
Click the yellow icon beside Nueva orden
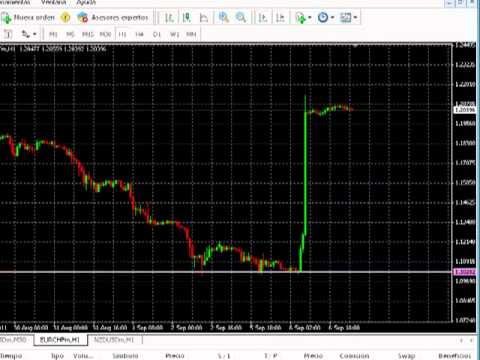coord(66,17)
